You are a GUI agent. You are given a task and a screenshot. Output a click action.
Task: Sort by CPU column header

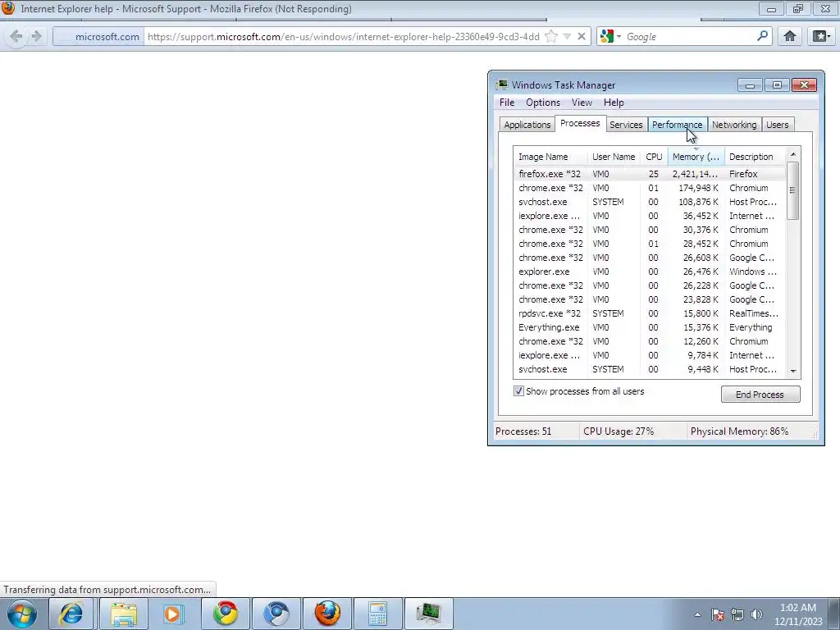click(654, 157)
